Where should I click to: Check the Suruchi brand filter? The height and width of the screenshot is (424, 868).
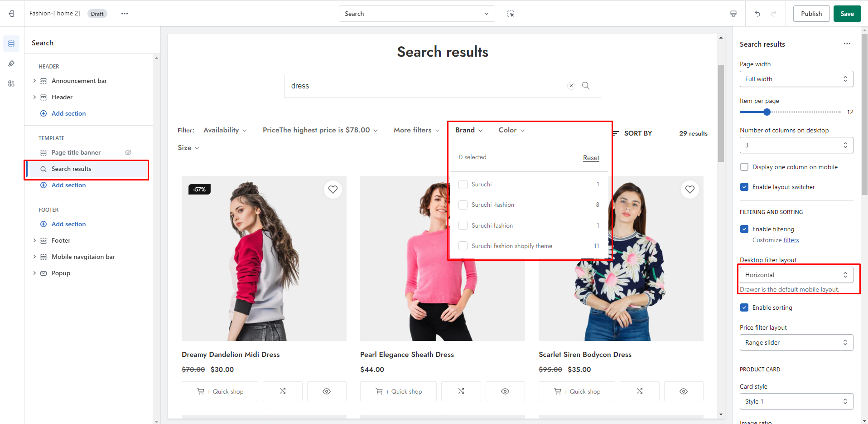click(463, 184)
